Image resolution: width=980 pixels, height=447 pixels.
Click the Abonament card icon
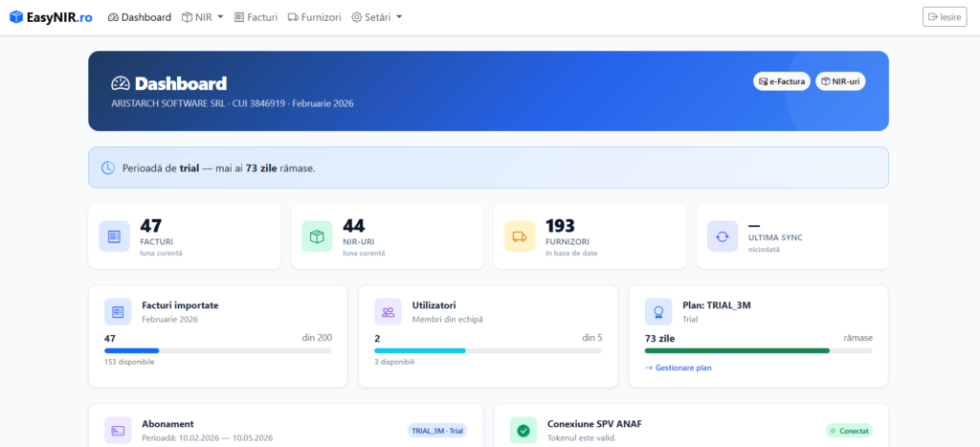(118, 430)
